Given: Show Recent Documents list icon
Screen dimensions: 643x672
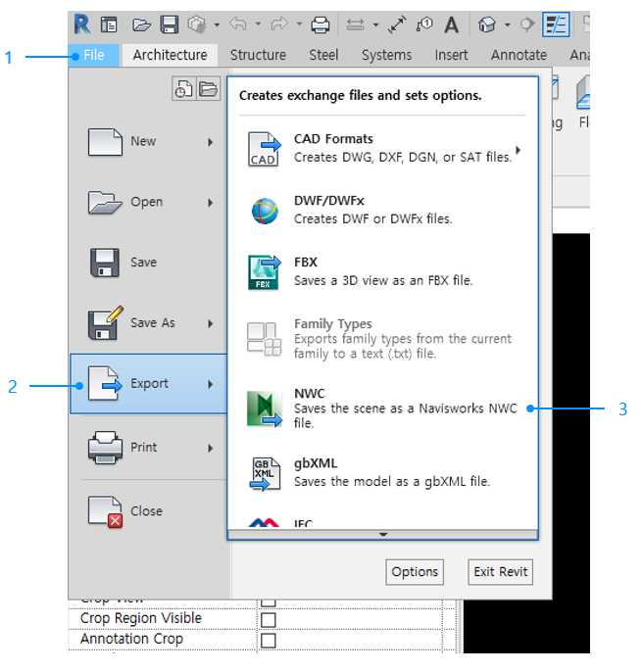Looking at the screenshot, I should click(183, 89).
